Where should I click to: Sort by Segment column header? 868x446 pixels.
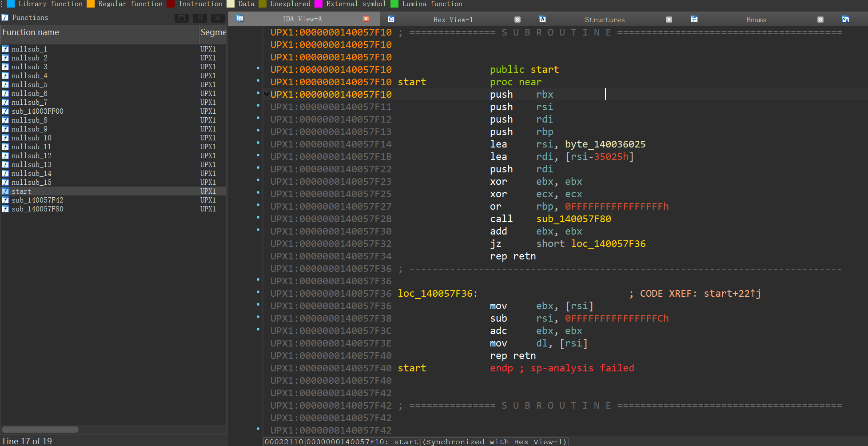[x=213, y=33]
